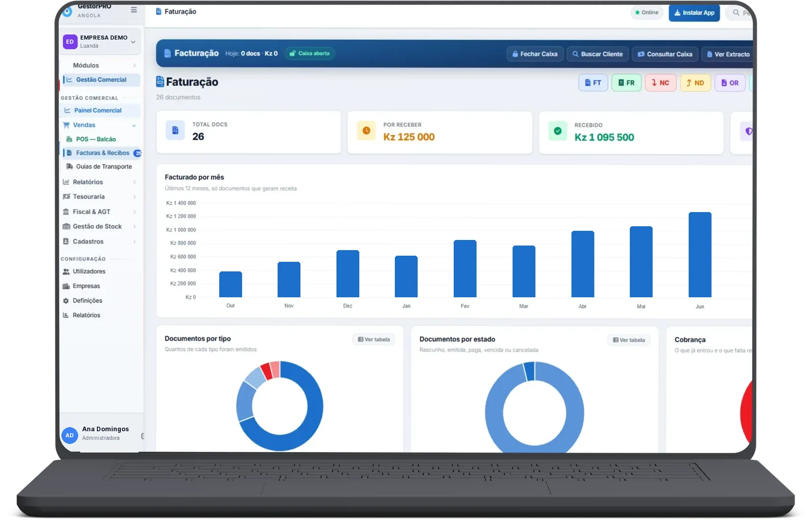Click the OR document button
Image resolution: width=812 pixels, height=520 pixels.
click(x=730, y=83)
